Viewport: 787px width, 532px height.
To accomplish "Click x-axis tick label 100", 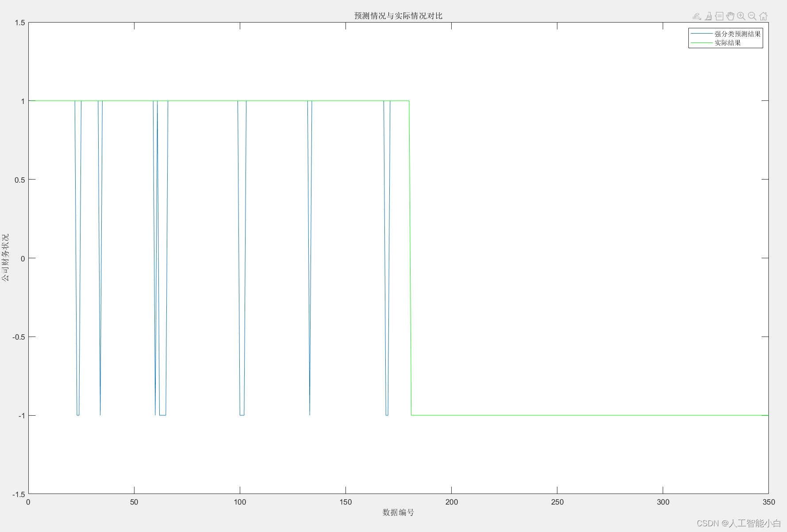I will [x=240, y=502].
